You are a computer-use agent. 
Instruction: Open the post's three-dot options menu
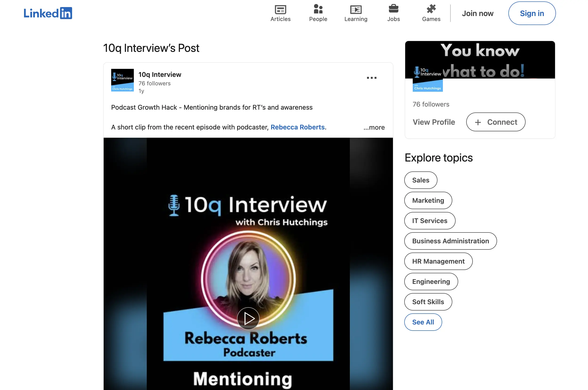372,78
